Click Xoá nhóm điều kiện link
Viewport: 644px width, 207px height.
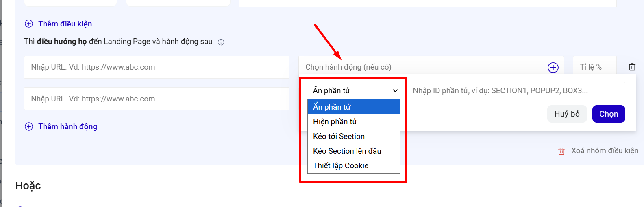(x=605, y=151)
